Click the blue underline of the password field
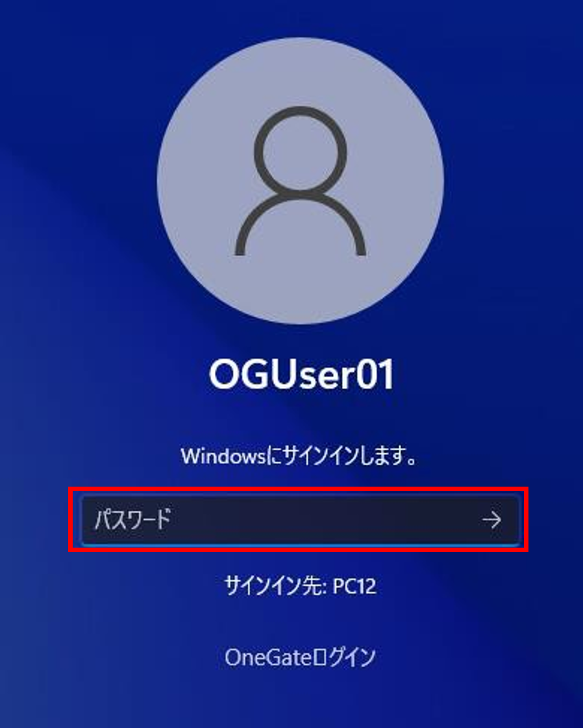Screen dimensions: 583x728 click(300, 542)
